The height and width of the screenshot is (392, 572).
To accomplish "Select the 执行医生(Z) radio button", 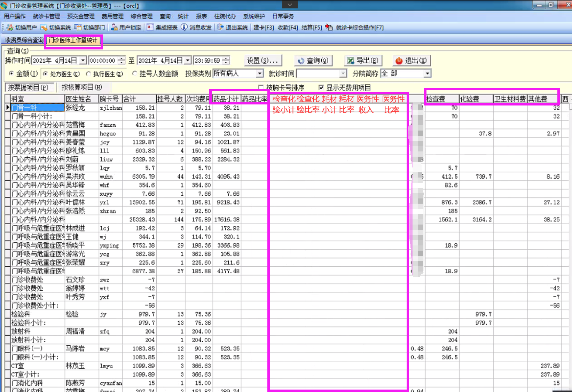I will 88,73.
